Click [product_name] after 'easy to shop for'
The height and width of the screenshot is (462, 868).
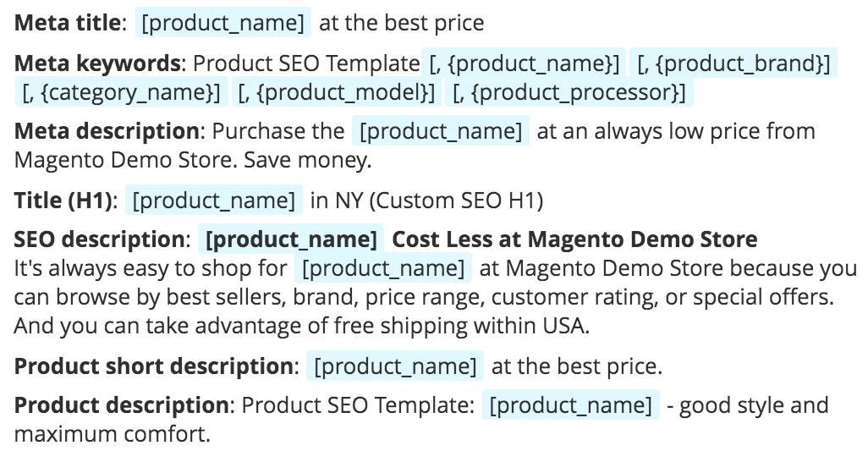(x=383, y=268)
